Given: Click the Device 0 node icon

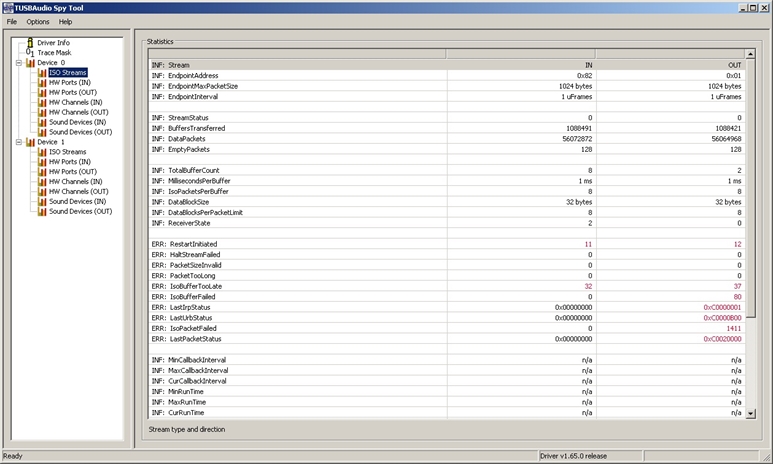Looking at the screenshot, I should (x=30, y=62).
